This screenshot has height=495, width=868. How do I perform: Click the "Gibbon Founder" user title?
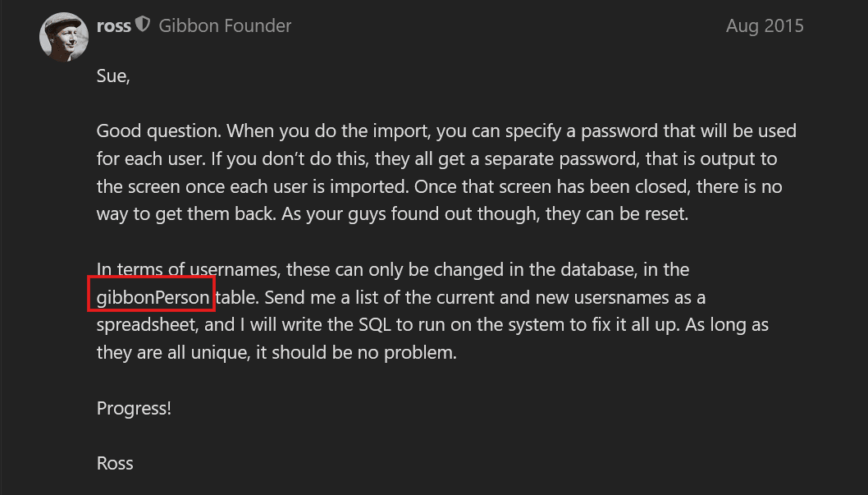click(x=225, y=26)
